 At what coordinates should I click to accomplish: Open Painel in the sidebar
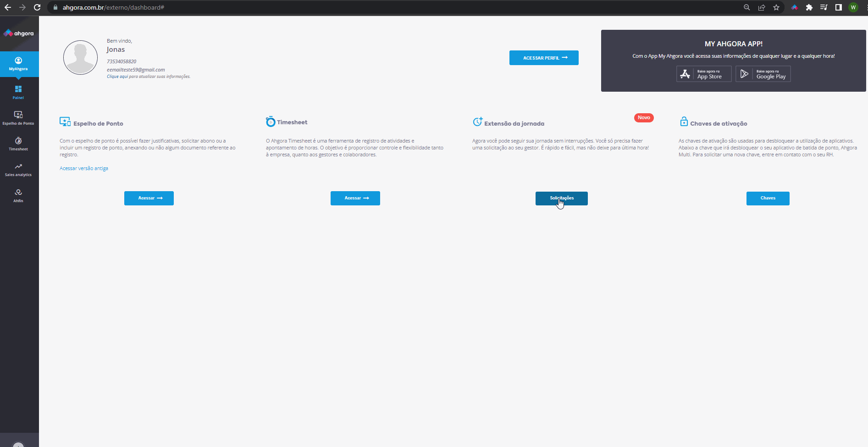18,92
